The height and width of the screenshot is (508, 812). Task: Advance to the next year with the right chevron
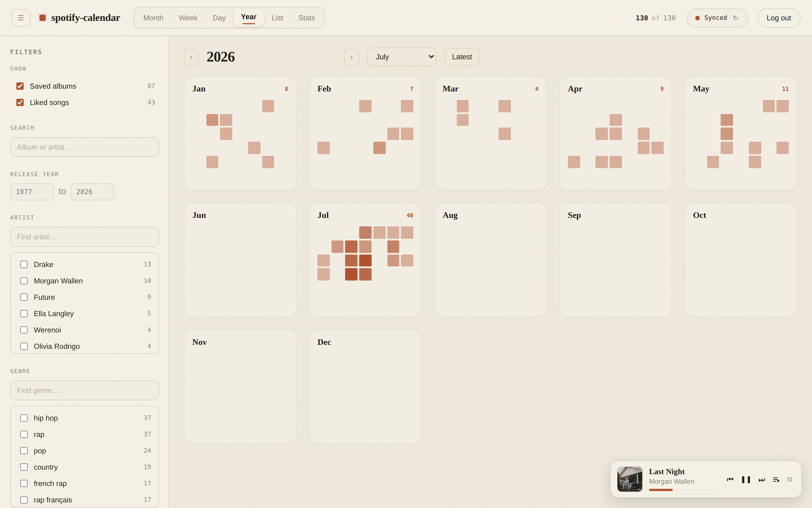(x=352, y=57)
